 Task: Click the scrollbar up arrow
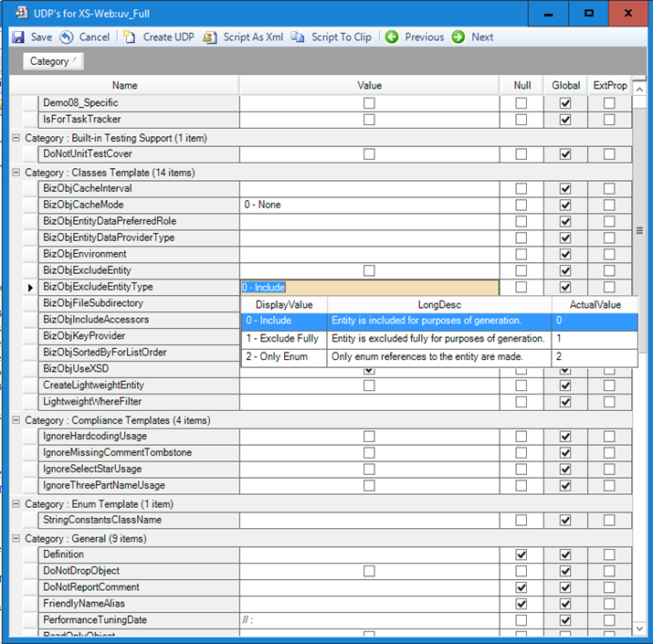tap(639, 90)
